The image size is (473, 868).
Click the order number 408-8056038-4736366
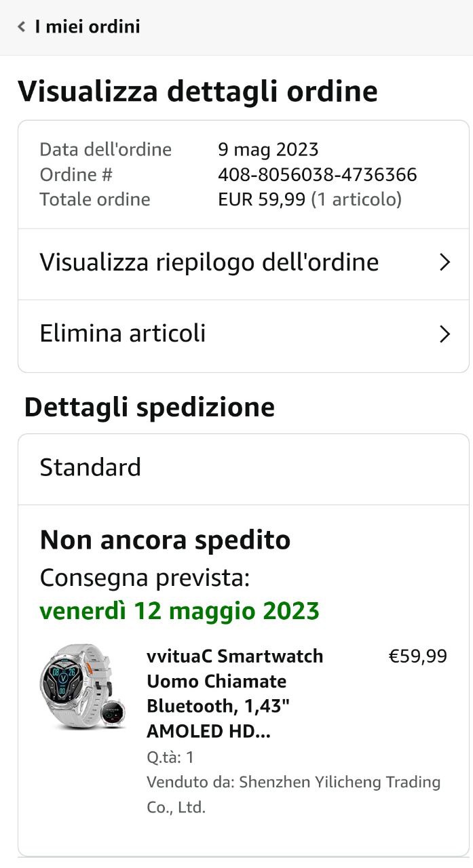click(x=317, y=175)
